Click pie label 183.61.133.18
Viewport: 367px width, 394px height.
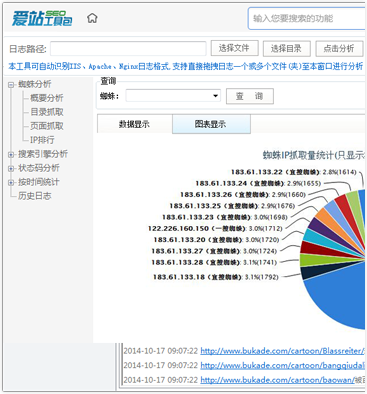(215, 277)
